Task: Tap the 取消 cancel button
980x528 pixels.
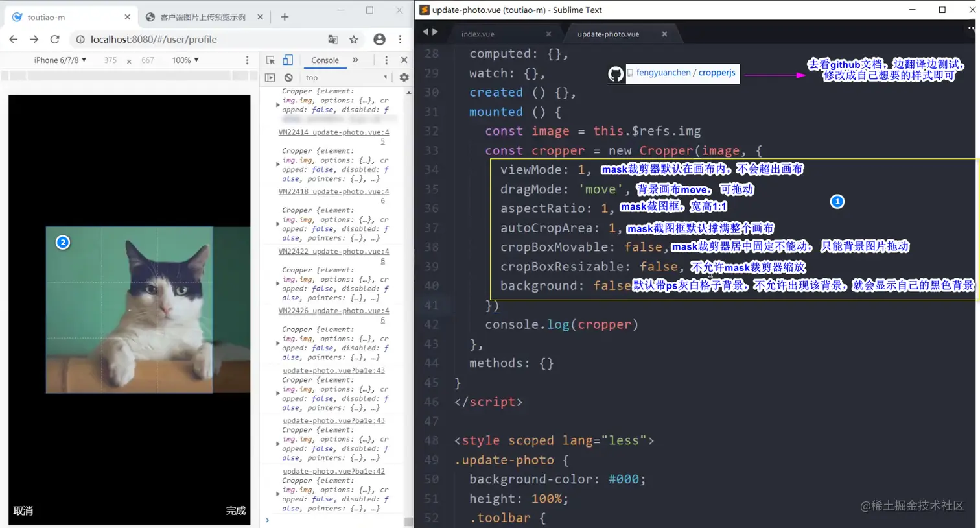Action: click(x=23, y=511)
